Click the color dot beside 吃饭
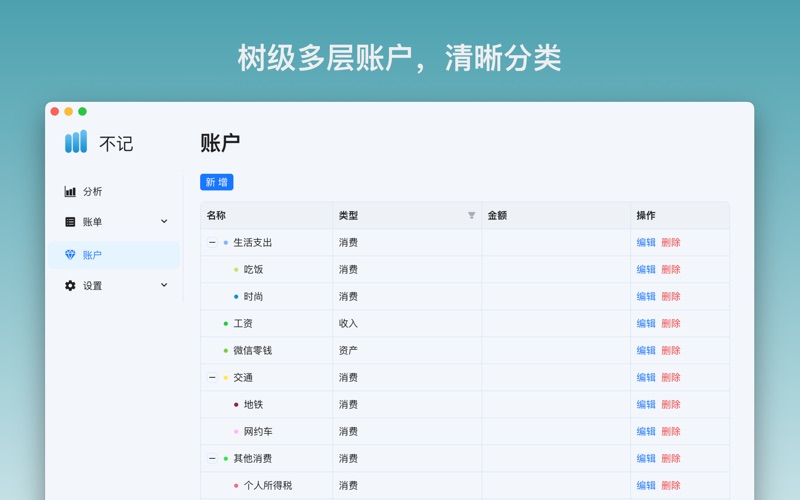 (236, 270)
